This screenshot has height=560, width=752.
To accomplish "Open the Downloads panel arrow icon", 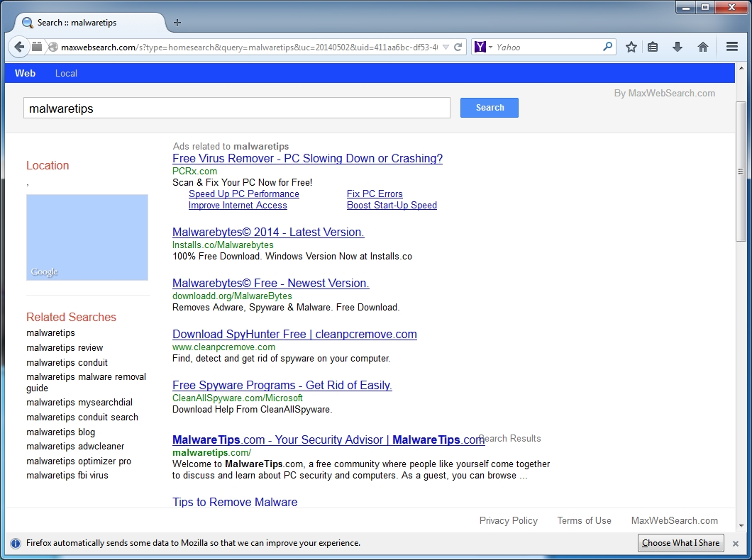I will coord(677,46).
